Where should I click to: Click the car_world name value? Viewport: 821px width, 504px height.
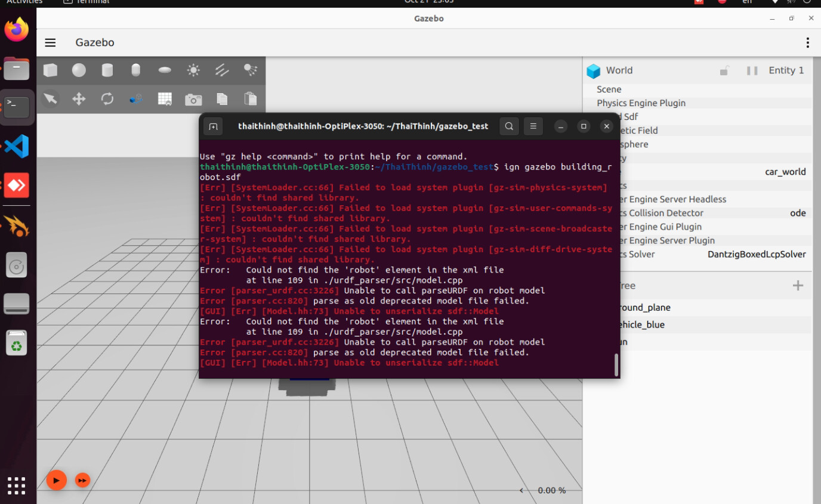[x=785, y=172]
